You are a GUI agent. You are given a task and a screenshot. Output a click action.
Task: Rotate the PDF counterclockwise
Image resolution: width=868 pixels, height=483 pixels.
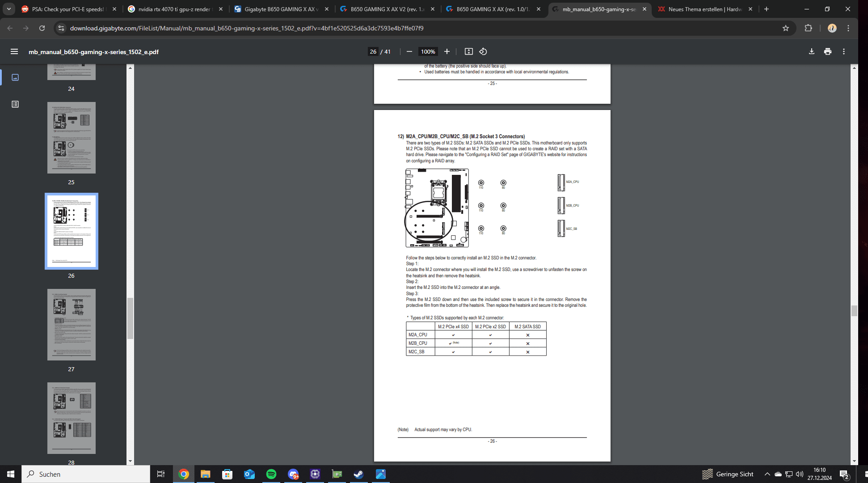483,51
